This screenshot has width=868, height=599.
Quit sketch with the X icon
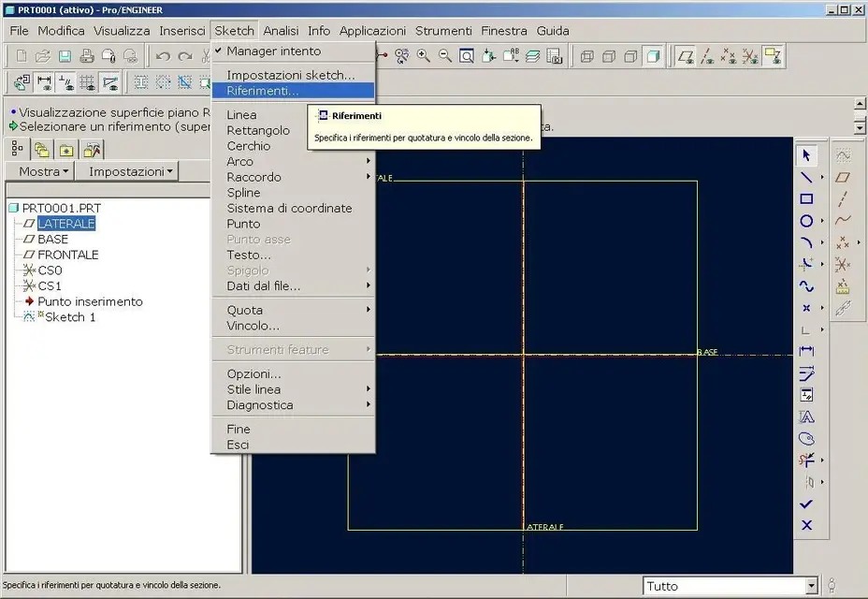click(806, 525)
